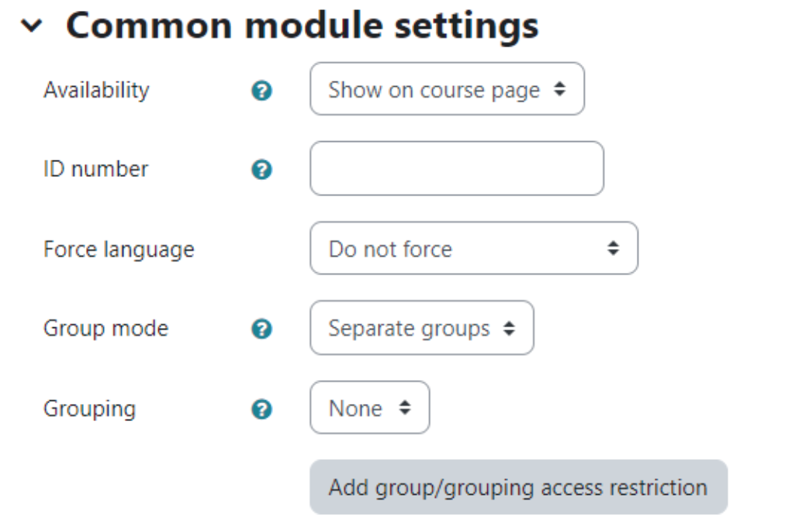
Task: Click the up-down arrows in Force language select
Action: pos(613,248)
